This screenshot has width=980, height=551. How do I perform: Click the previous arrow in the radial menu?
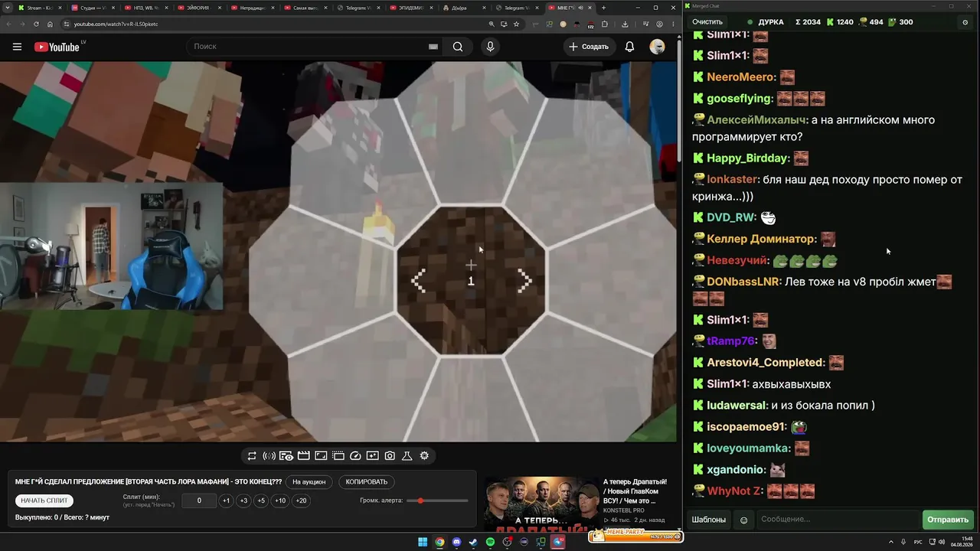click(x=418, y=281)
